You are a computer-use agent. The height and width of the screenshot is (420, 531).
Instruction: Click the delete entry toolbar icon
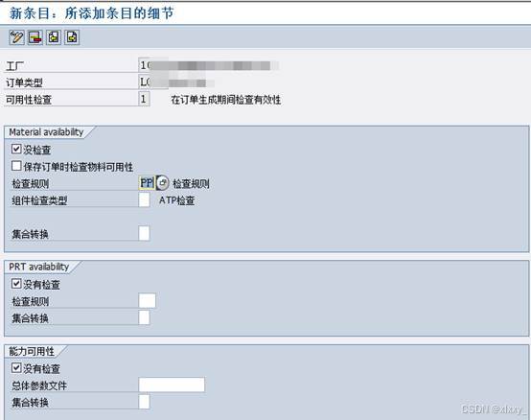tap(35, 37)
